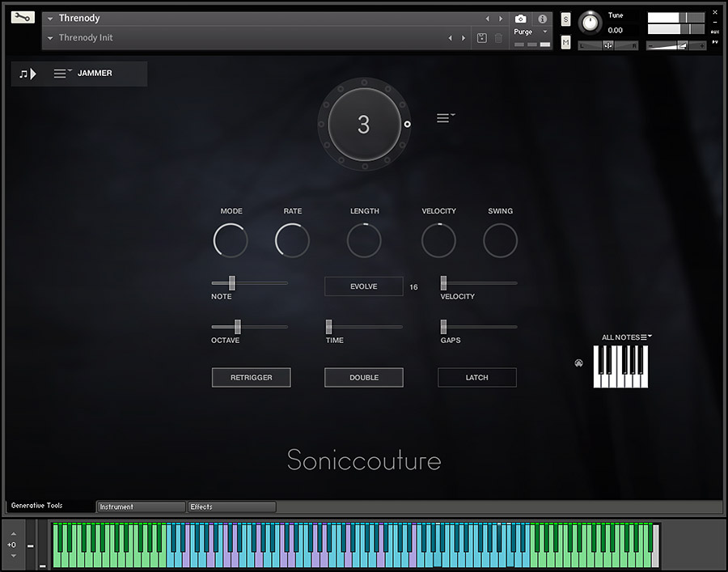Open the ALL NOTES scale dropdown
This screenshot has width=728, height=572.
click(626, 337)
